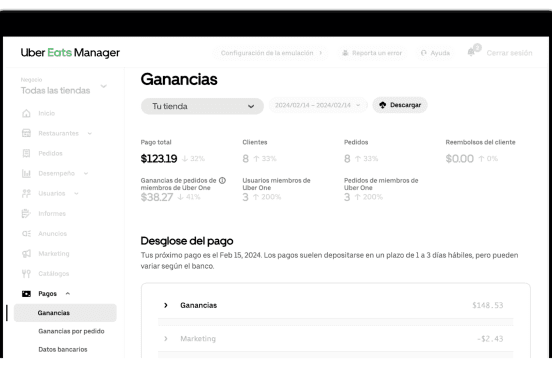Open the 2024/02/14 date range picker
The image size is (552, 368).
pos(318,105)
